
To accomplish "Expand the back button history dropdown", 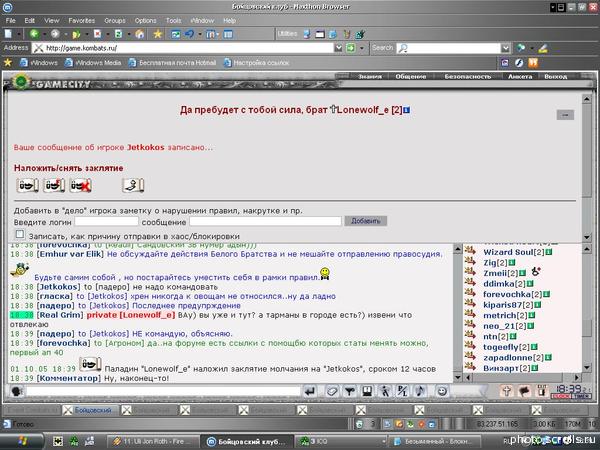I will coord(44,34).
